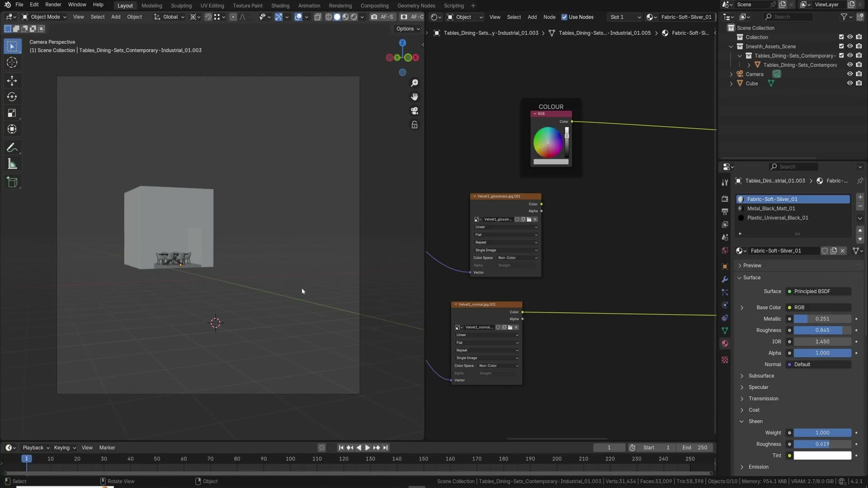This screenshot has width=868, height=488.
Task: Toggle visibility of Cube in outliner
Action: tap(850, 83)
